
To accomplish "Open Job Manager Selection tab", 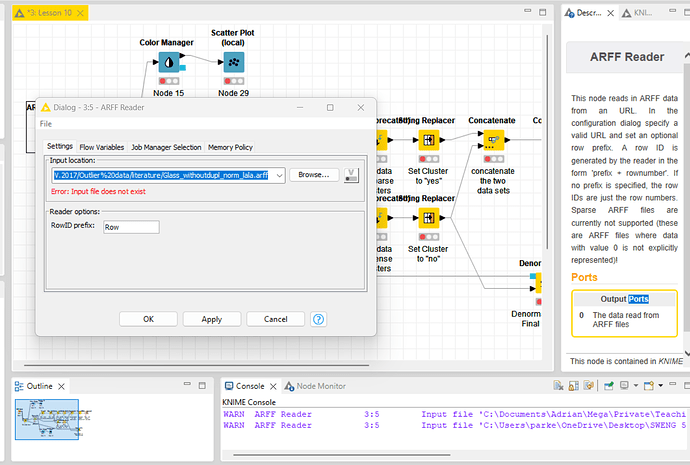I will [166, 147].
